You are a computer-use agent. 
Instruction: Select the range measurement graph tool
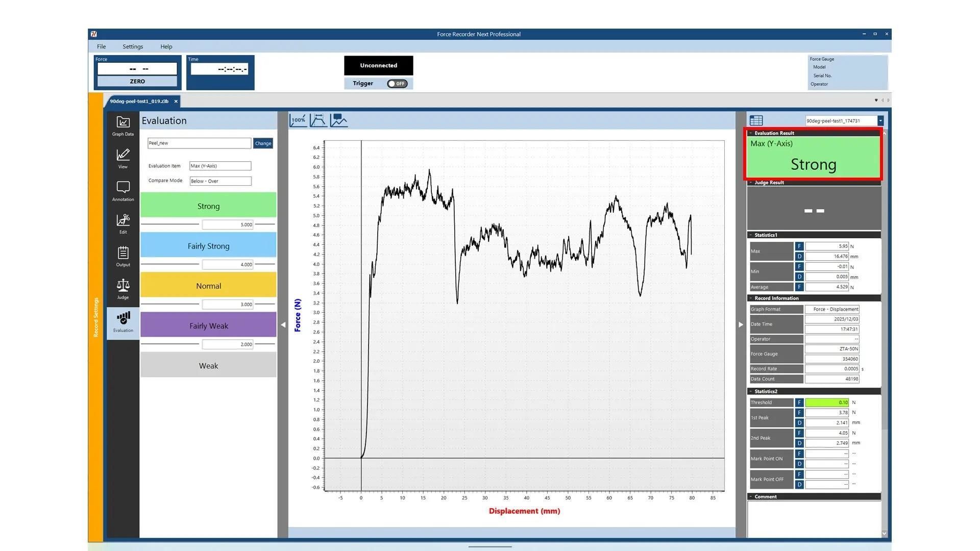pyautogui.click(x=318, y=120)
